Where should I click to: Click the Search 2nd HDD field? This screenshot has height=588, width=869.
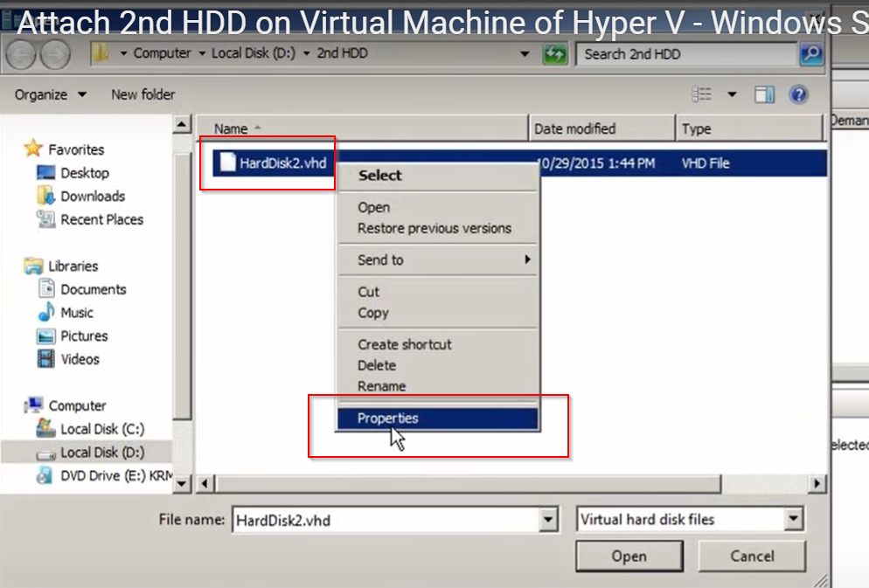tap(687, 53)
